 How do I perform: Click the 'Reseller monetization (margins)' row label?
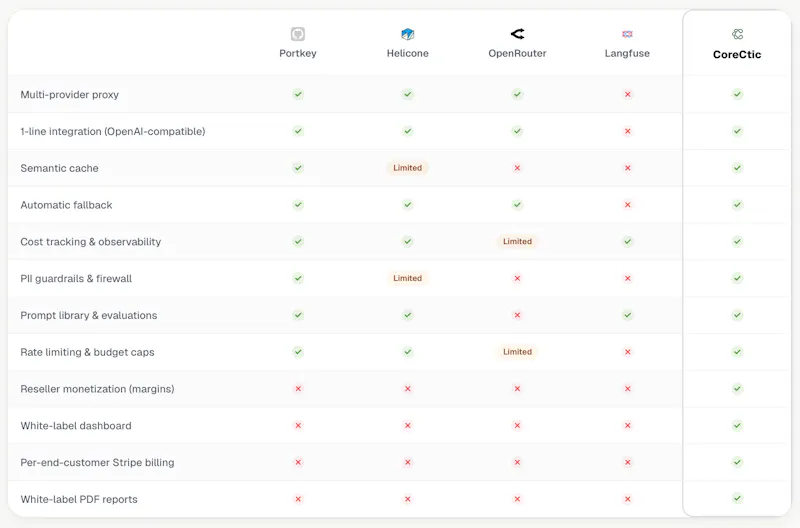coord(97,389)
